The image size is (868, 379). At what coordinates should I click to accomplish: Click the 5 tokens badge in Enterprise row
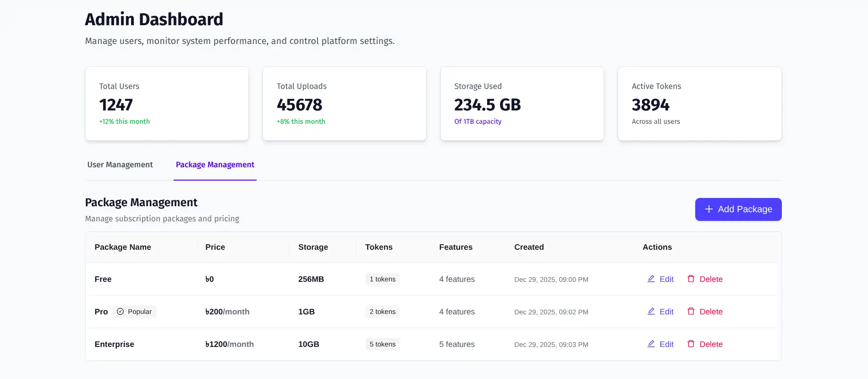click(x=382, y=344)
